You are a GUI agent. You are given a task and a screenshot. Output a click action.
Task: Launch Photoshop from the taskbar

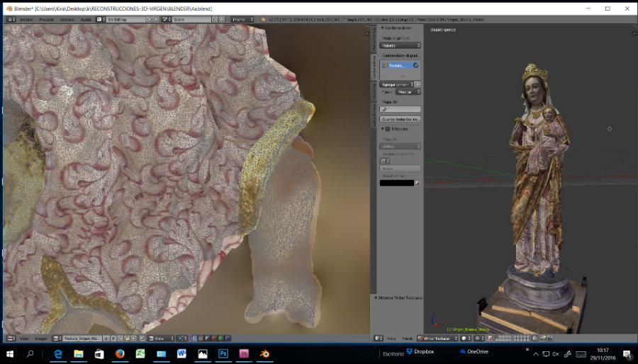point(223,353)
